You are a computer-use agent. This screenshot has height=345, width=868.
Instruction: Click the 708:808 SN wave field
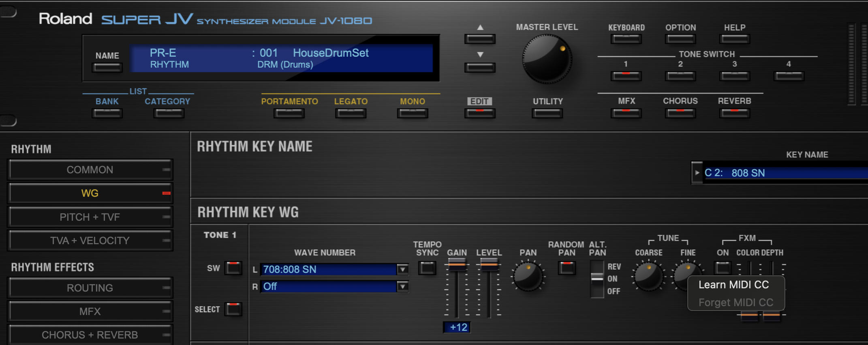click(x=328, y=269)
